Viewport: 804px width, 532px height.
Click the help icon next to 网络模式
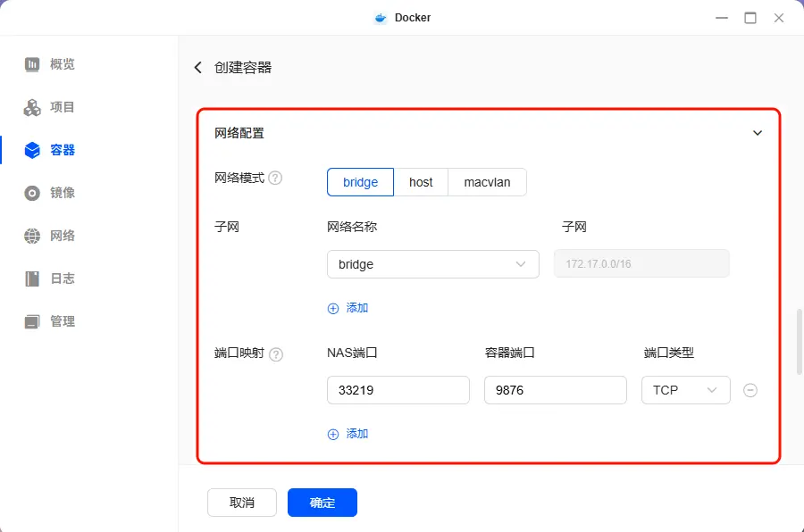[x=275, y=178]
